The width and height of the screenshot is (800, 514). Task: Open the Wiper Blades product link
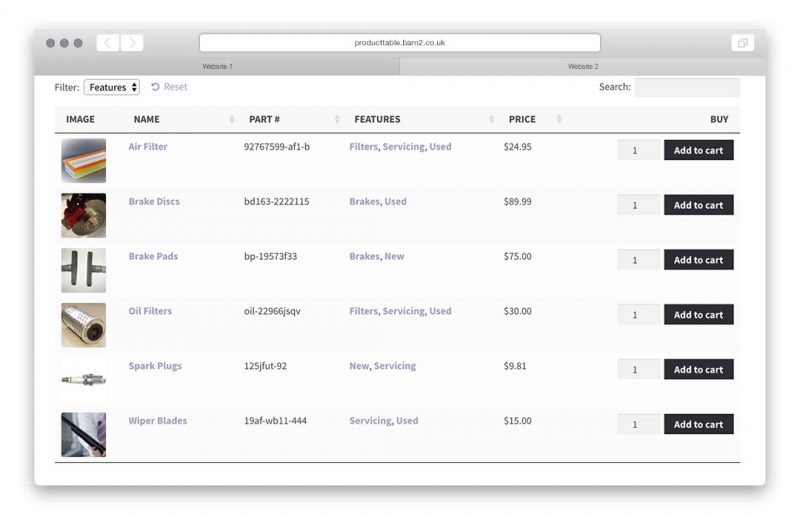click(158, 421)
